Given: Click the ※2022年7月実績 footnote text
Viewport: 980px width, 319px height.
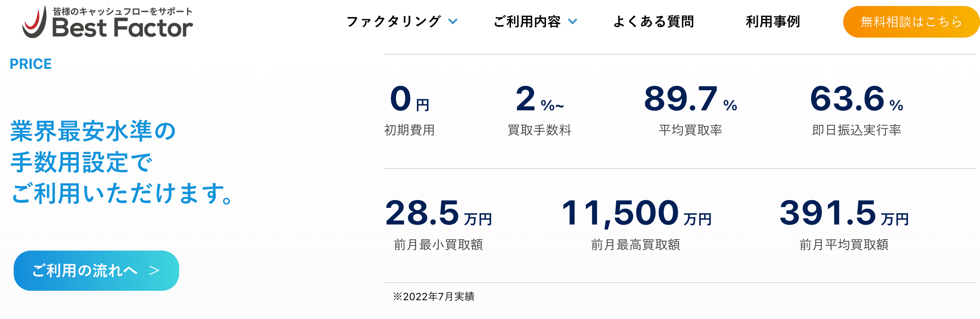Looking at the screenshot, I should pos(434,296).
